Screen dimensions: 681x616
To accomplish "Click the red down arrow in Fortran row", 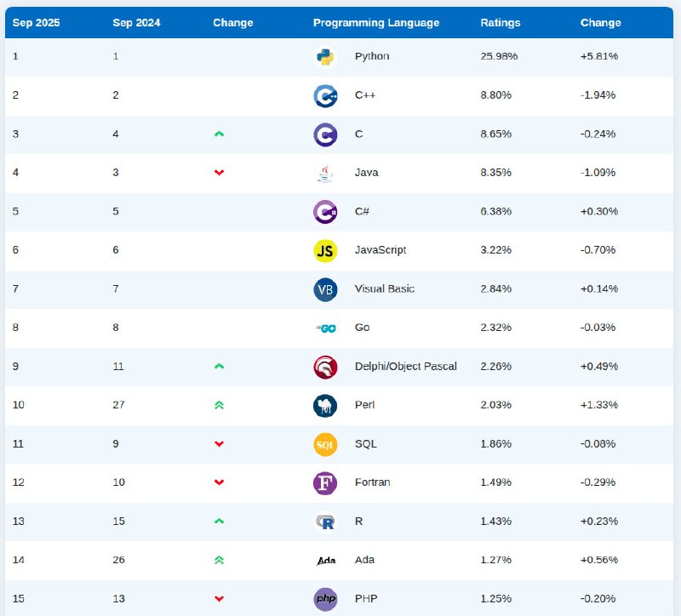I will 219,482.
